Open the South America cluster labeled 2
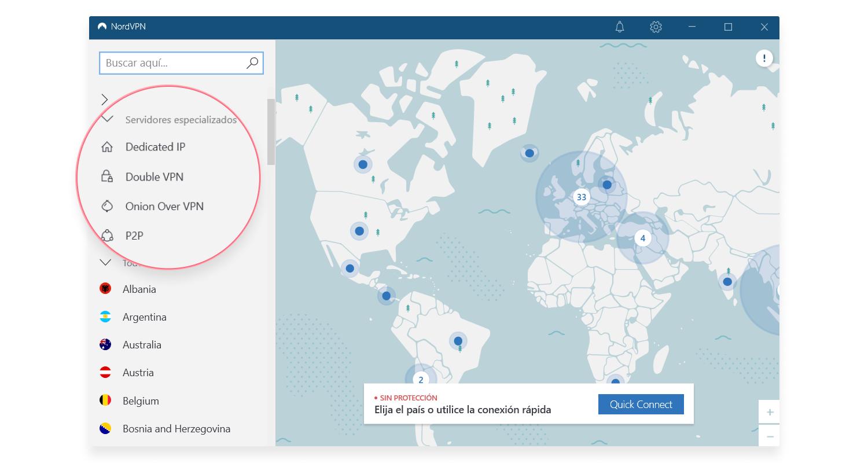The image size is (868, 463). [421, 380]
